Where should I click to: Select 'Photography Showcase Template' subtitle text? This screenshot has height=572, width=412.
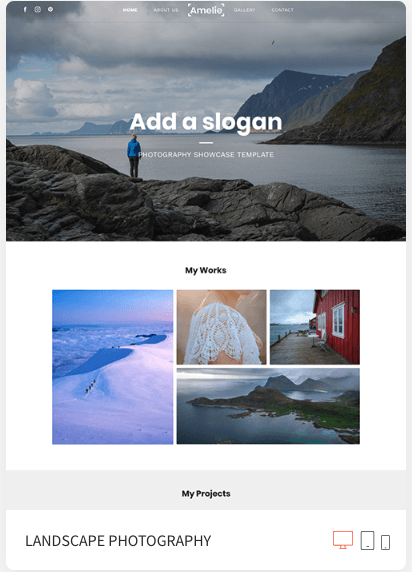pos(206,155)
